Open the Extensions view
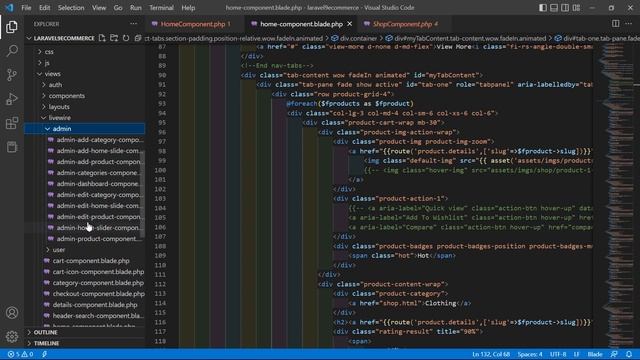This screenshot has height=360, width=640. (12, 123)
